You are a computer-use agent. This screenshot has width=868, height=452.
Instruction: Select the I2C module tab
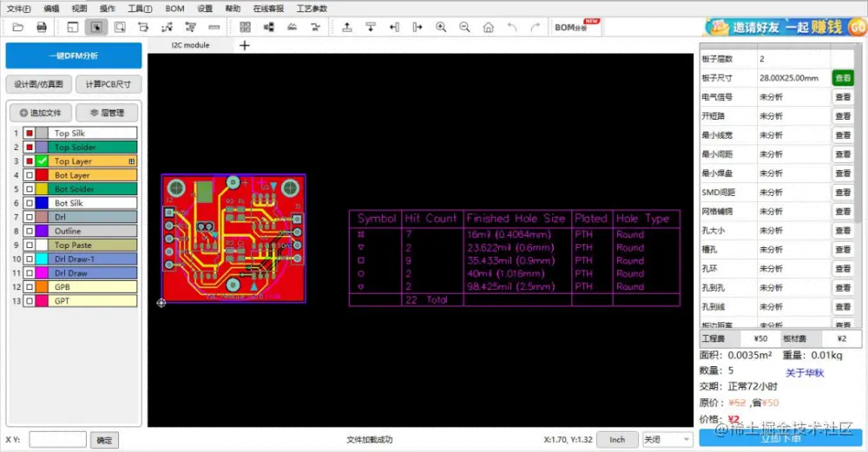coord(190,45)
